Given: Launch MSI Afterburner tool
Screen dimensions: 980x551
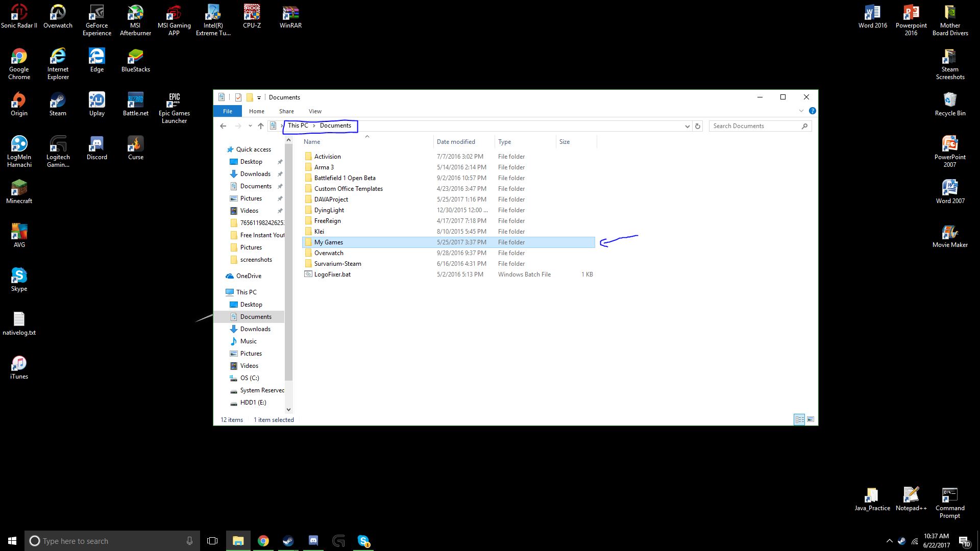Looking at the screenshot, I should (x=135, y=19).
